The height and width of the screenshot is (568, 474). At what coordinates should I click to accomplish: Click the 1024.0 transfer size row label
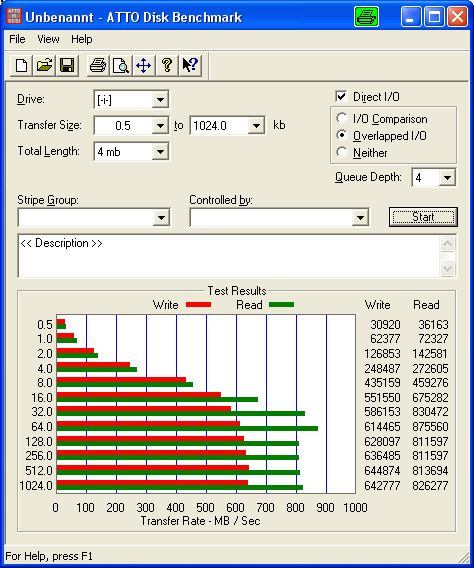[36, 485]
